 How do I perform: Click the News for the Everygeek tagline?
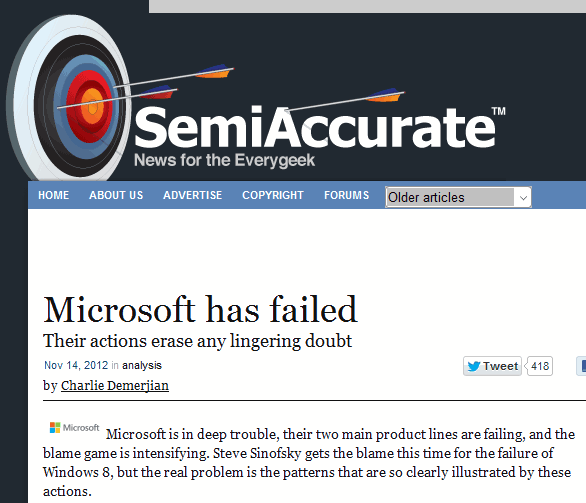[x=224, y=160]
